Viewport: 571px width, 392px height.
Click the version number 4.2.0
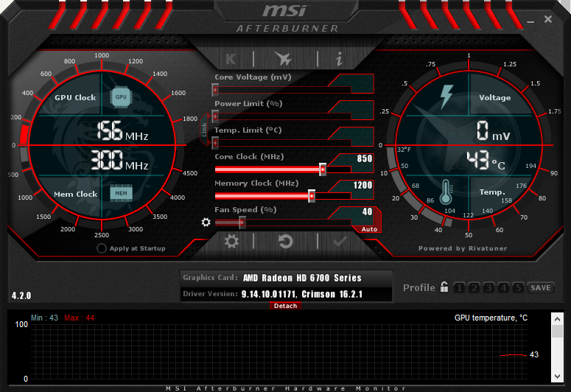click(x=21, y=295)
